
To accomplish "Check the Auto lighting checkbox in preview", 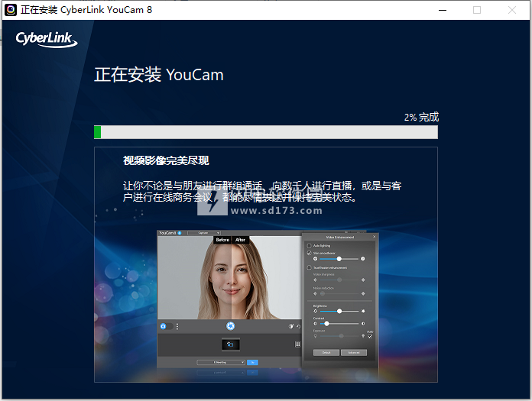I will pyautogui.click(x=309, y=245).
